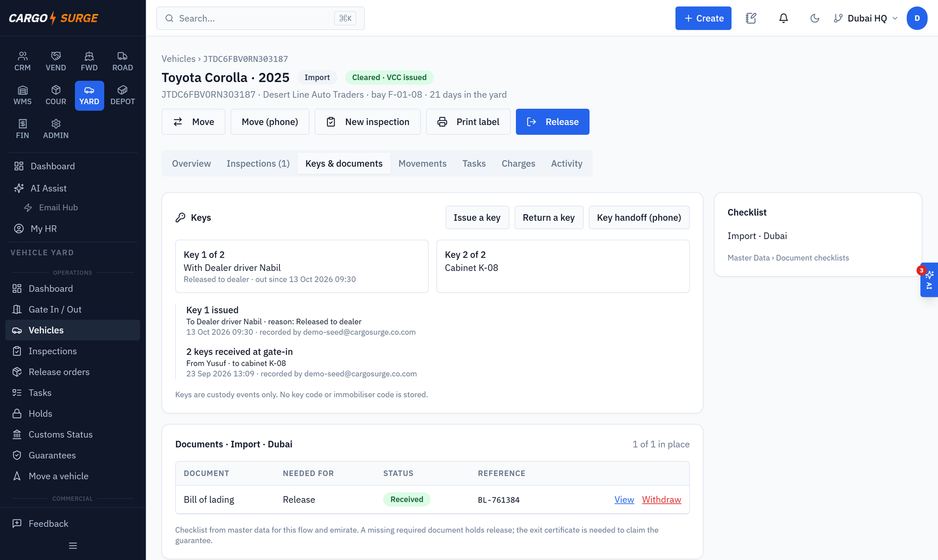Switch to the Tasks tab
Viewport: 938px width, 560px height.
[474, 164]
